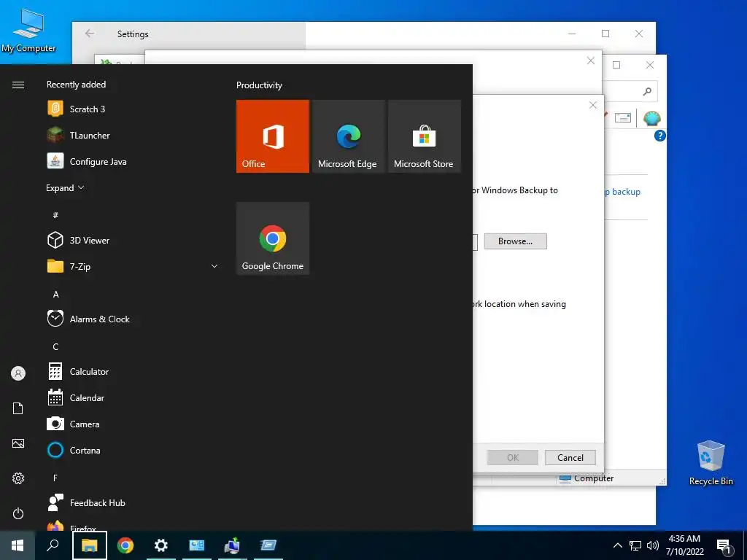
Task: Select the My Computer desktop icon
Action: [28, 31]
